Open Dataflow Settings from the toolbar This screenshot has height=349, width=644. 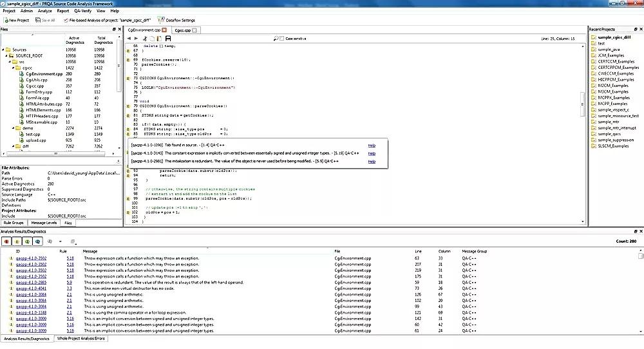pyautogui.click(x=176, y=20)
